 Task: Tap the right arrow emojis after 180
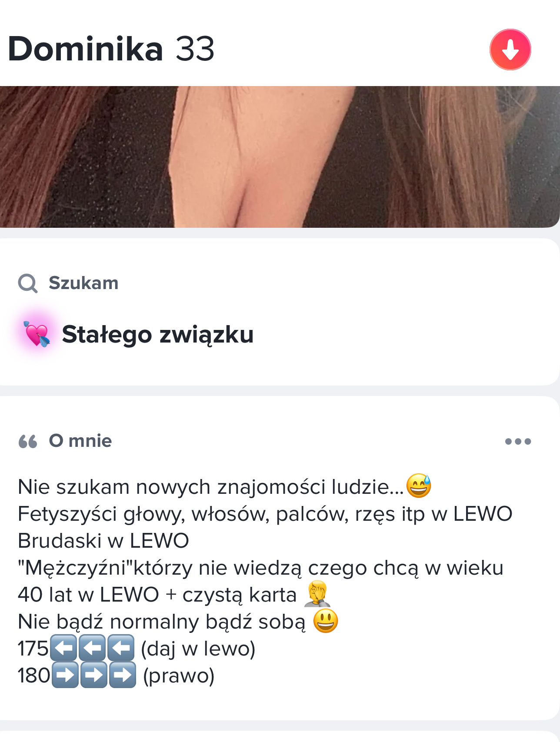tap(94, 675)
